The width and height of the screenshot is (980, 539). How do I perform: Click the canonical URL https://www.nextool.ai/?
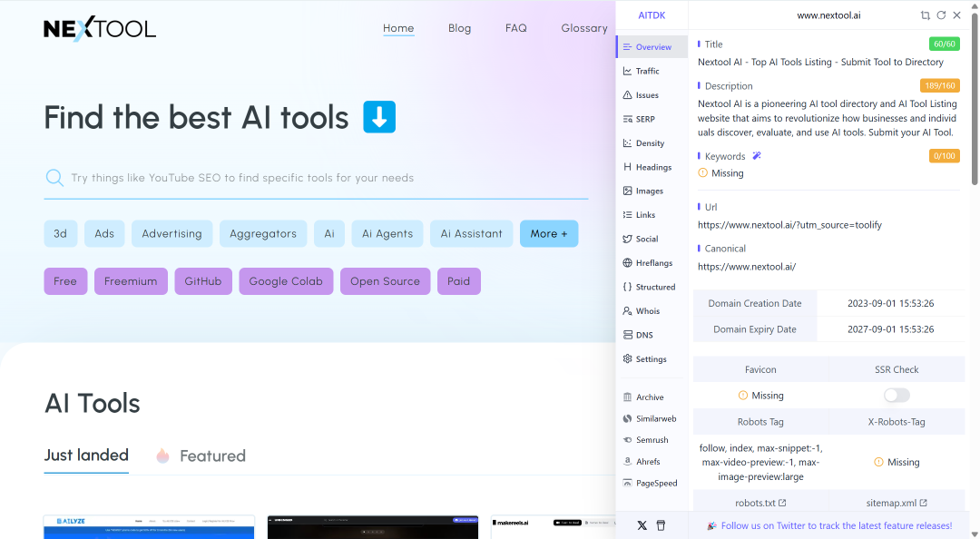pyautogui.click(x=747, y=267)
